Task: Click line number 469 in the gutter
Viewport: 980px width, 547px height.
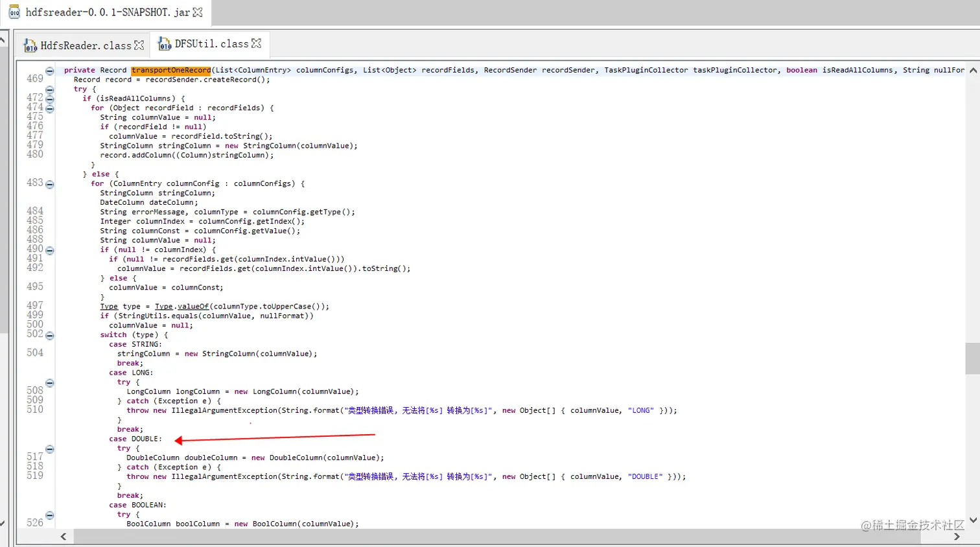Action: [x=35, y=78]
